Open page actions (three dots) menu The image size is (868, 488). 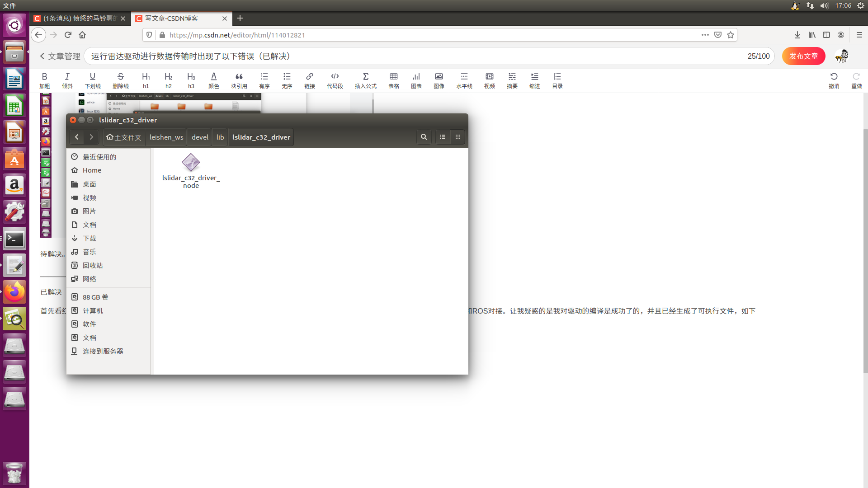[x=705, y=35]
